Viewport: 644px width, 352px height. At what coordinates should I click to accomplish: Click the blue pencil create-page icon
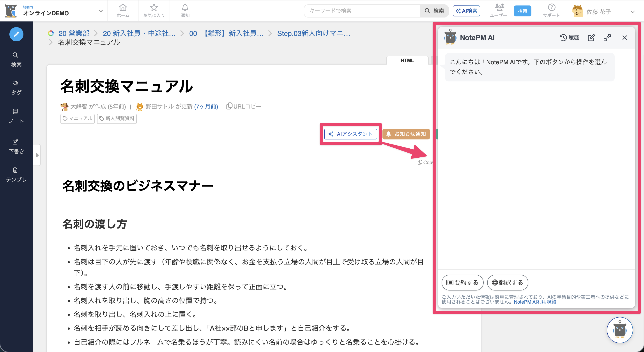click(x=16, y=34)
